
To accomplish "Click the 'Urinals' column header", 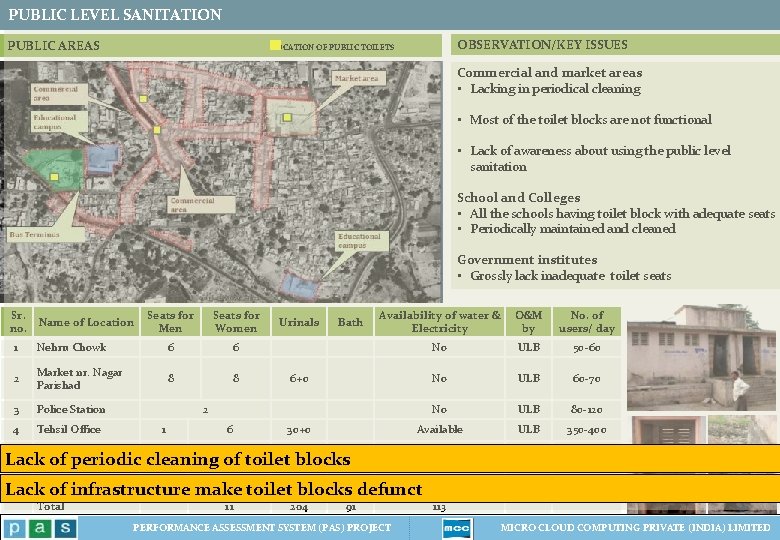I will tap(299, 322).
